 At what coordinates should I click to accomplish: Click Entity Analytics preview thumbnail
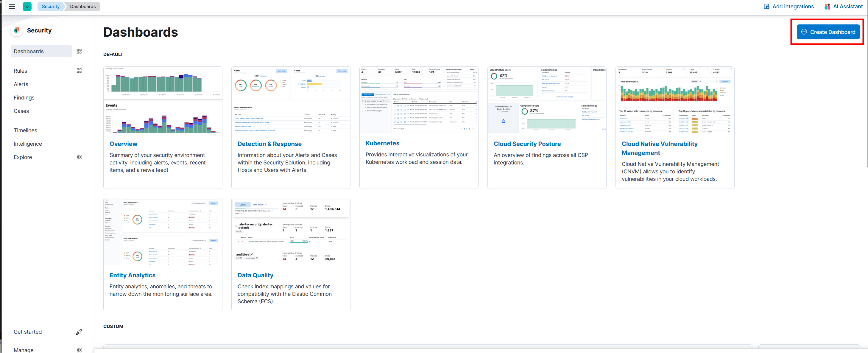(163, 232)
